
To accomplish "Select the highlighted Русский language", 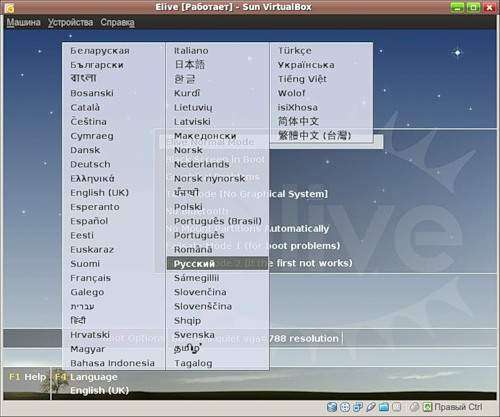I will [x=217, y=264].
